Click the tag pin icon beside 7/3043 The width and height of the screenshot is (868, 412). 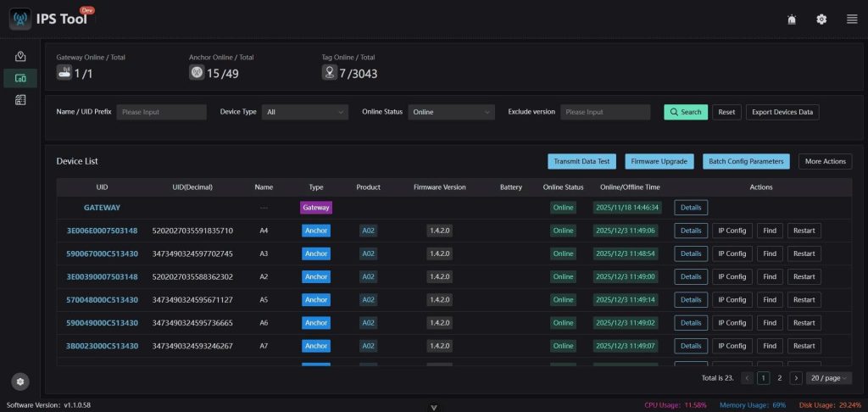330,72
